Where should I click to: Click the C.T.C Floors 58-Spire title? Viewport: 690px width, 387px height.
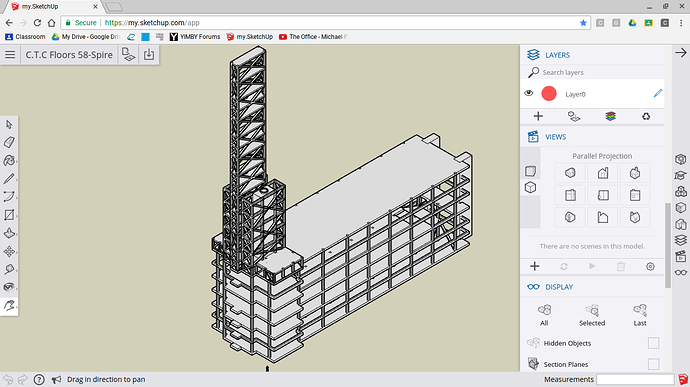coord(69,55)
